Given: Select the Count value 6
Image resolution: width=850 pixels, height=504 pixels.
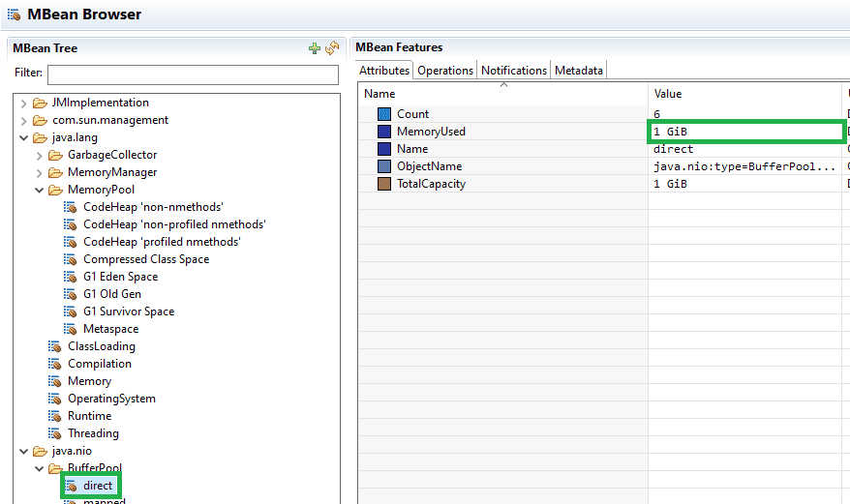Looking at the screenshot, I should (657, 114).
